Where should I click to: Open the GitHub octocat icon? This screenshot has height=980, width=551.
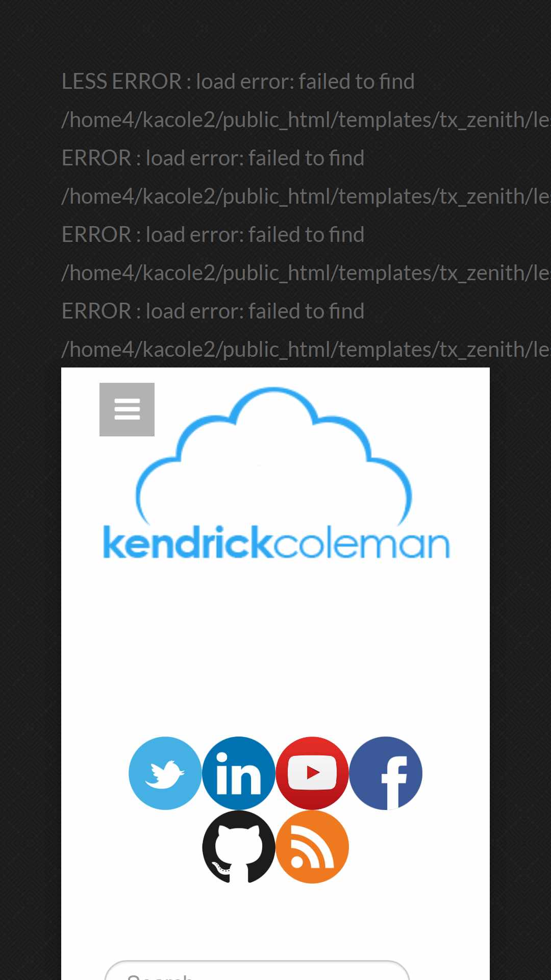(238, 847)
